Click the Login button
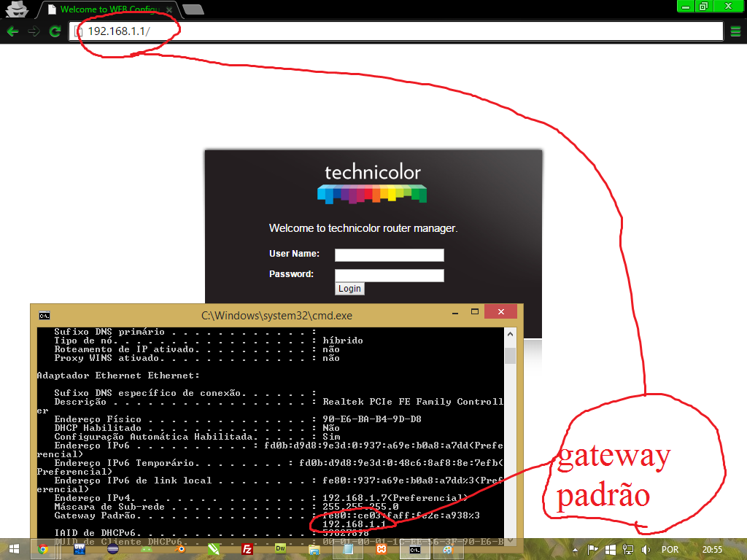The width and height of the screenshot is (747, 560). [x=349, y=289]
